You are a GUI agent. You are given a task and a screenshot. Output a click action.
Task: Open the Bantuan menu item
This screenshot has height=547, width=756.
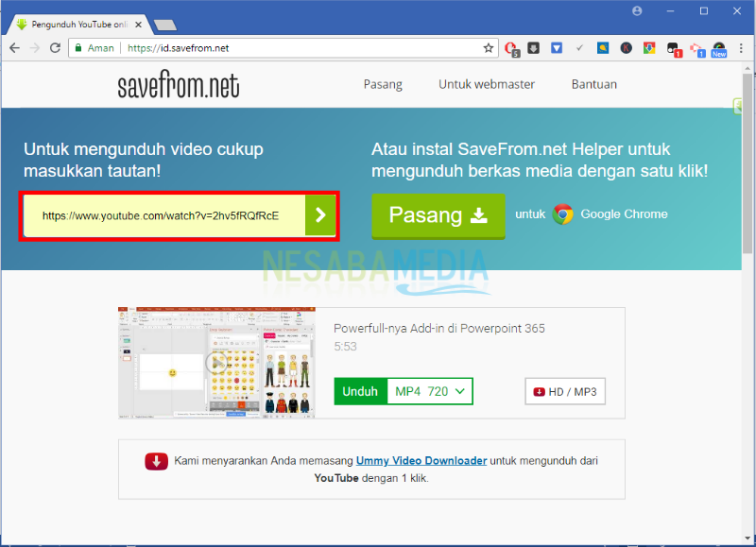pos(594,84)
